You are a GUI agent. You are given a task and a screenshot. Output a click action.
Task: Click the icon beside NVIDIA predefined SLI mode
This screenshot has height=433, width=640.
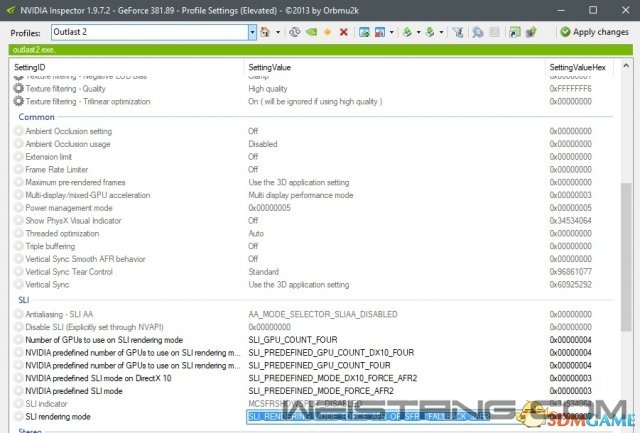click(18, 391)
